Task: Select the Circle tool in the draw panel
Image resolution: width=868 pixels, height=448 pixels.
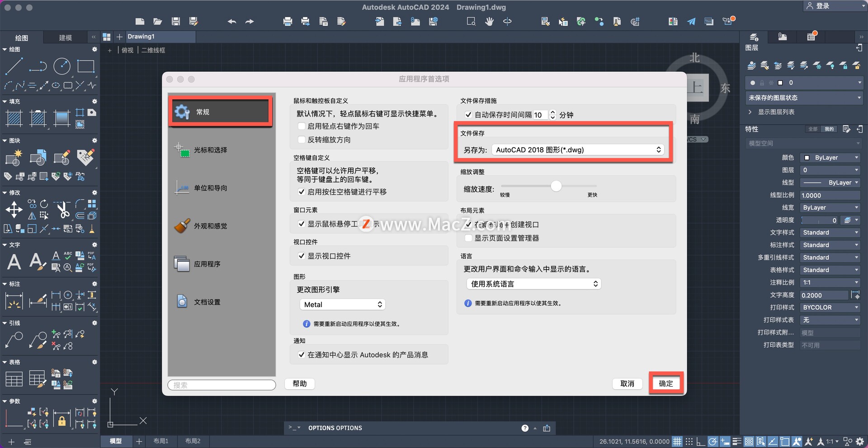Action: click(62, 66)
